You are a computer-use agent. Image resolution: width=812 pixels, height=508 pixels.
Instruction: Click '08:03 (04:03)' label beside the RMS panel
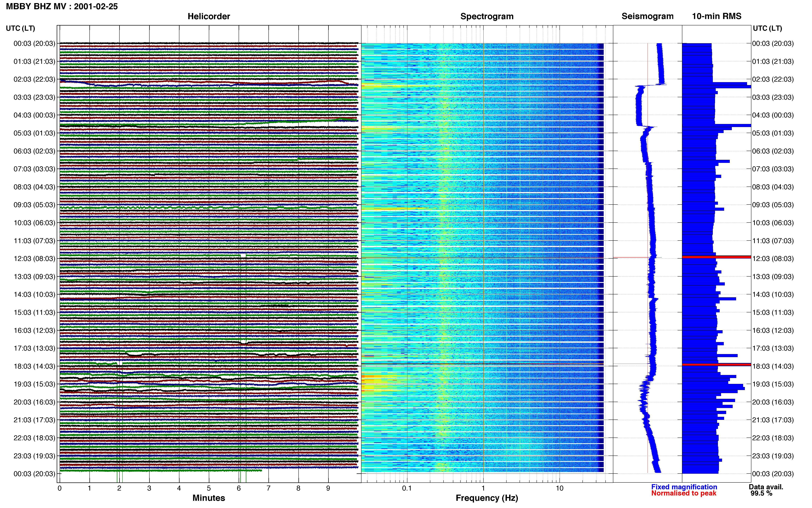773,187
